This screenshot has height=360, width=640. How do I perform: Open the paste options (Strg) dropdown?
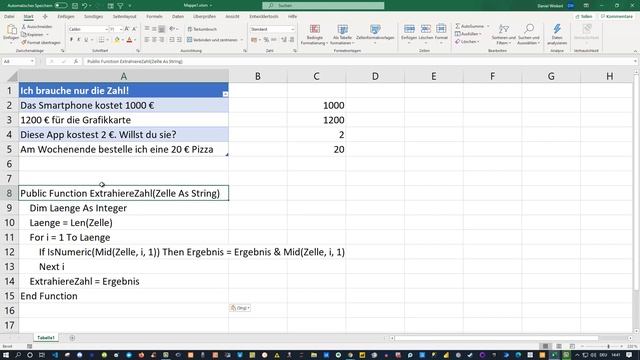pos(240,308)
